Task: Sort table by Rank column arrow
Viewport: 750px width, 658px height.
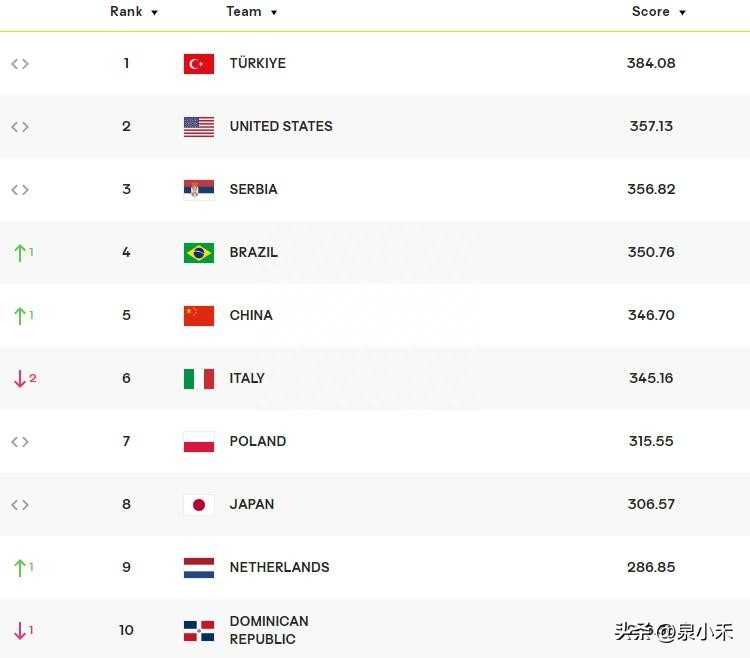Action: click(x=154, y=13)
